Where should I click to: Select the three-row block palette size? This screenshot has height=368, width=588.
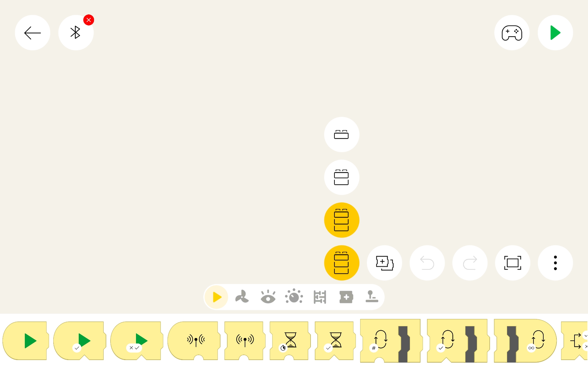click(x=341, y=220)
